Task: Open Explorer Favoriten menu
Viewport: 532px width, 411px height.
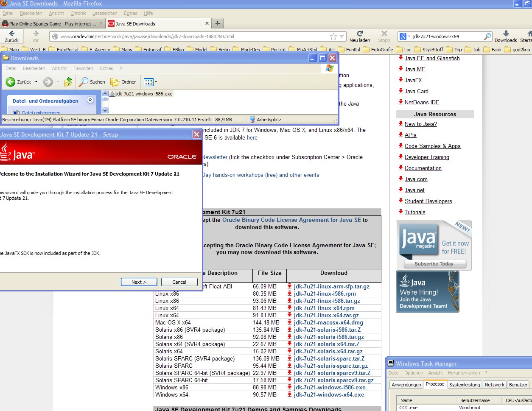Action: pyautogui.click(x=83, y=68)
